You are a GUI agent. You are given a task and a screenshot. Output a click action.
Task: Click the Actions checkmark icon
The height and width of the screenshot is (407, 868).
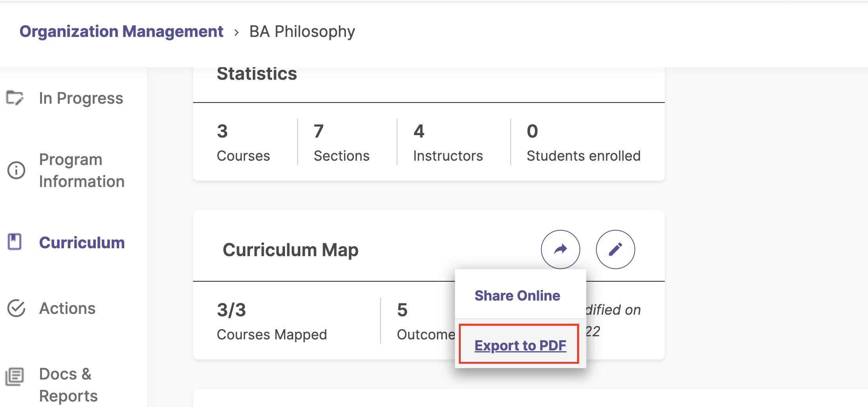coord(16,308)
